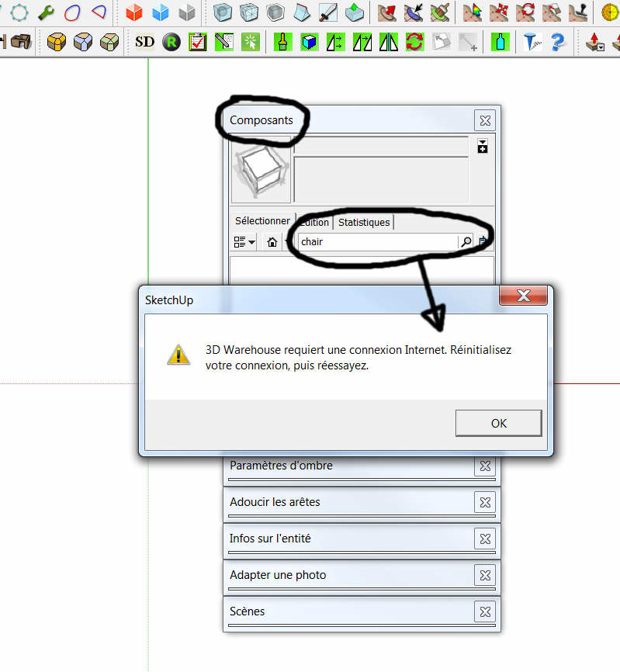Click the component name field
The height and width of the screenshot is (672, 620).
(x=381, y=146)
